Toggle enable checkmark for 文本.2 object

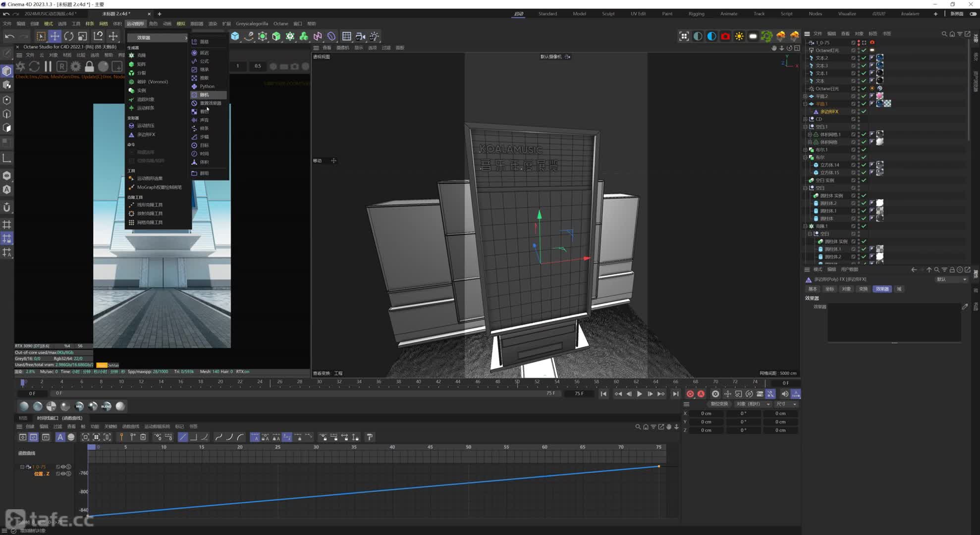pos(864,58)
